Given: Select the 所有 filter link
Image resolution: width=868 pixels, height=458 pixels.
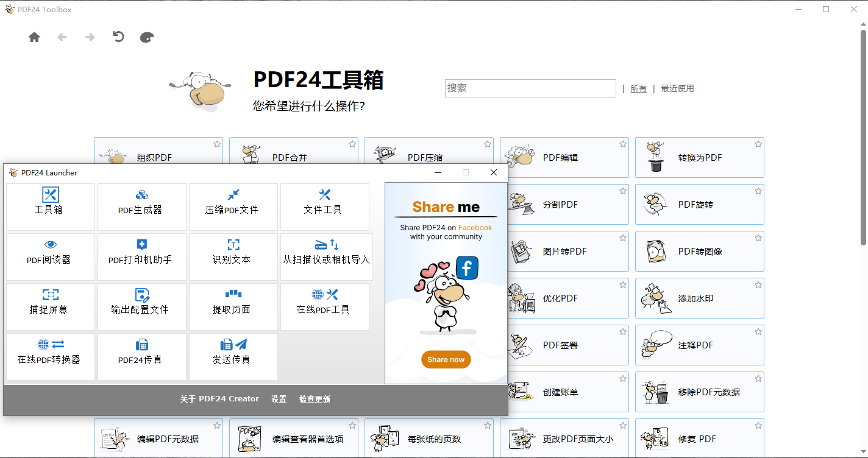Looking at the screenshot, I should coord(638,88).
